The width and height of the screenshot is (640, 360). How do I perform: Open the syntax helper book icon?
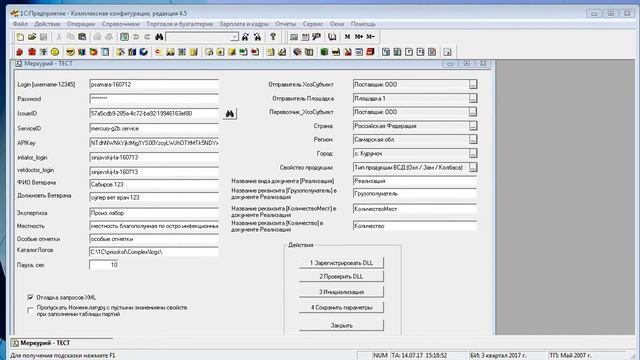[x=332, y=37]
